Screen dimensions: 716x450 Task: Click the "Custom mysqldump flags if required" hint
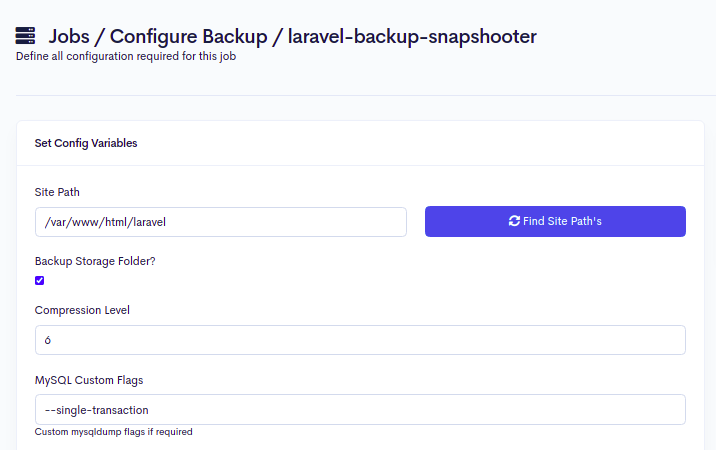pyautogui.click(x=113, y=432)
